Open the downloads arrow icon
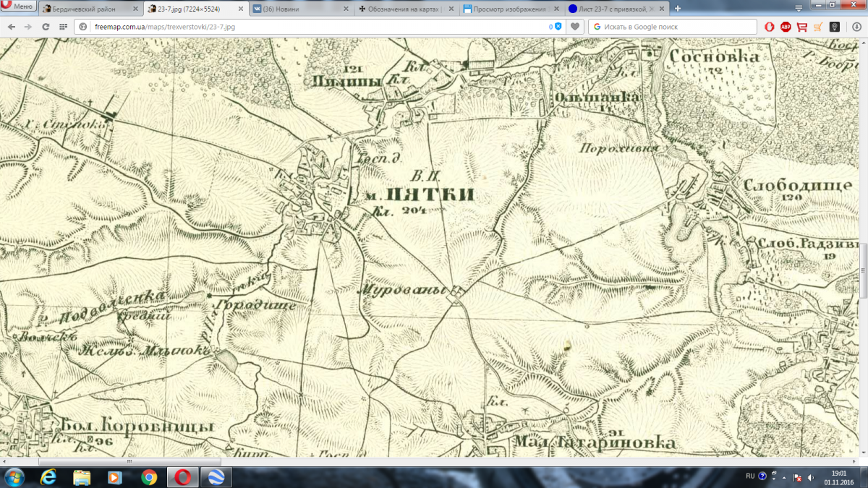 coord(855,27)
